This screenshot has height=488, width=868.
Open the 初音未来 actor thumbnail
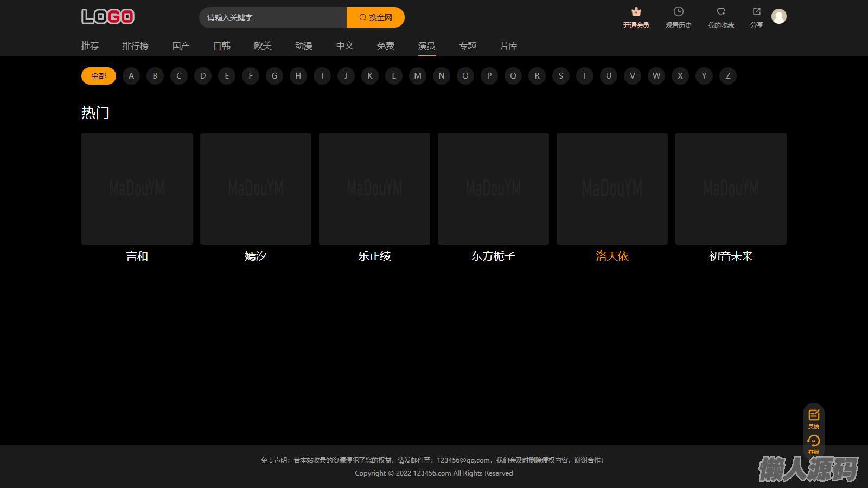(x=731, y=189)
